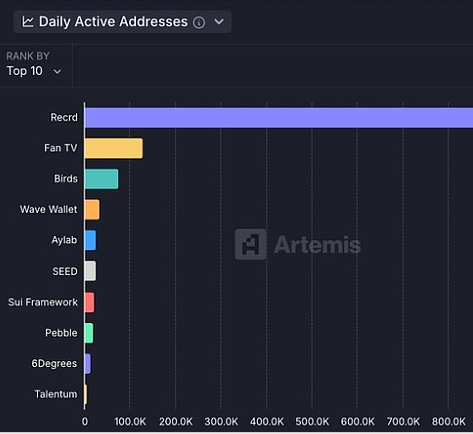The width and height of the screenshot is (473, 434).
Task: Click the 400.0K x-axis tick label
Action: click(x=267, y=422)
